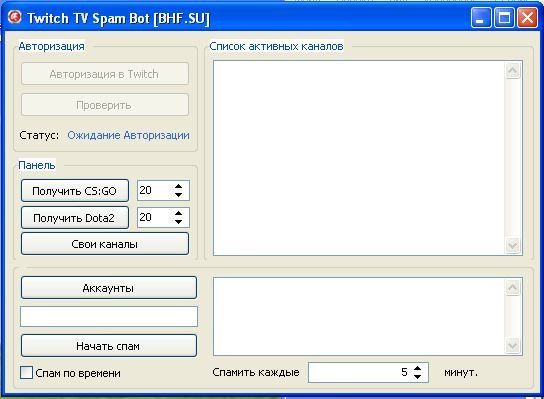Increase the Спамить каждые minutes value
Viewport: 544px width, 399px height.
[x=418, y=369]
